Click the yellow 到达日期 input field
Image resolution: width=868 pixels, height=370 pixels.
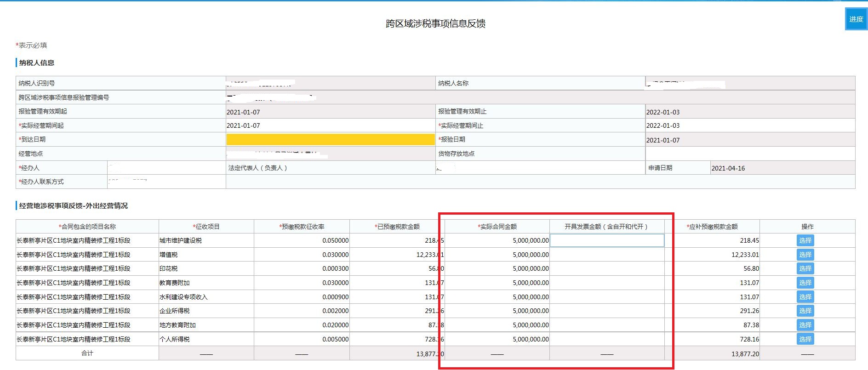click(x=330, y=139)
